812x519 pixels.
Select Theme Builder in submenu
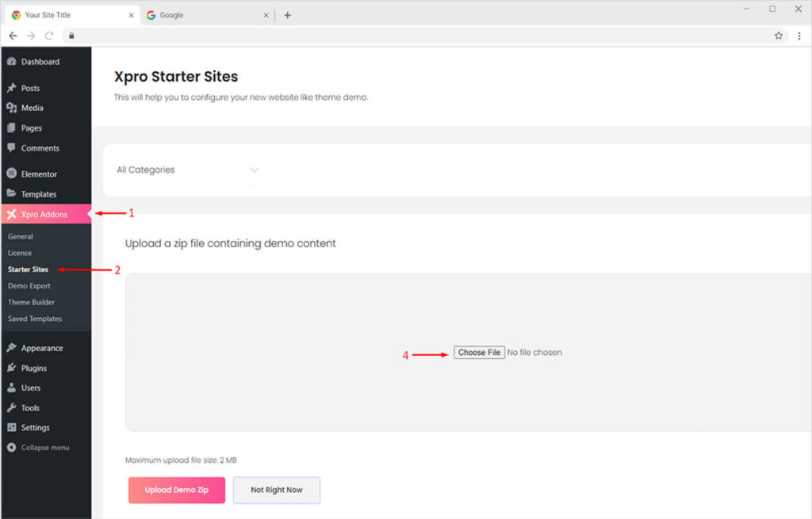(31, 302)
